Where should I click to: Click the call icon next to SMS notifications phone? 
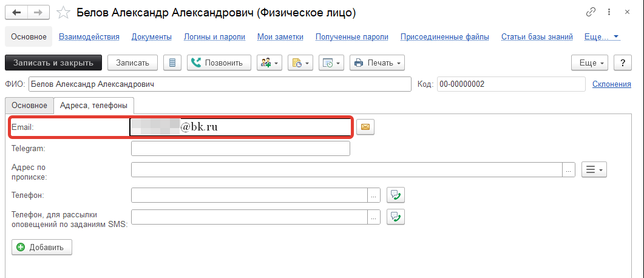(396, 217)
